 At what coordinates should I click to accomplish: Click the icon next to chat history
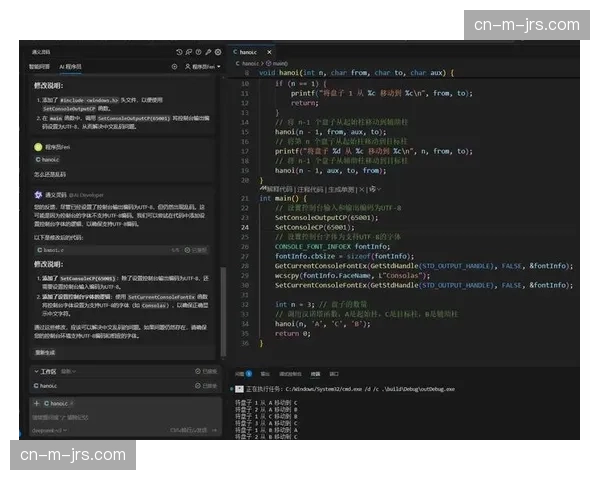pyautogui.click(x=189, y=51)
